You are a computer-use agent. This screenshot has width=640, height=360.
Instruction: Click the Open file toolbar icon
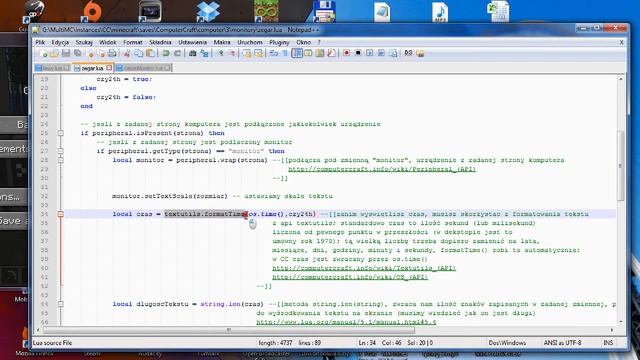pos(54,53)
